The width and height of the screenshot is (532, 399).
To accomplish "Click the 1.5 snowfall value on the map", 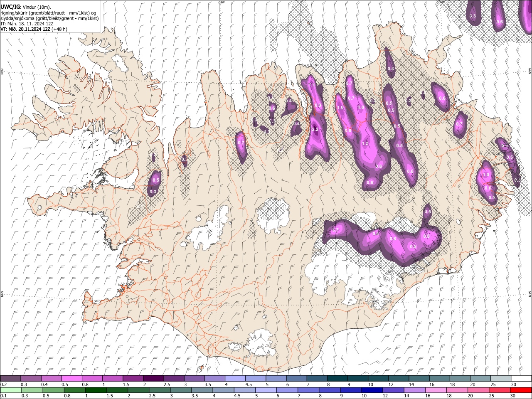I will pos(340,108).
